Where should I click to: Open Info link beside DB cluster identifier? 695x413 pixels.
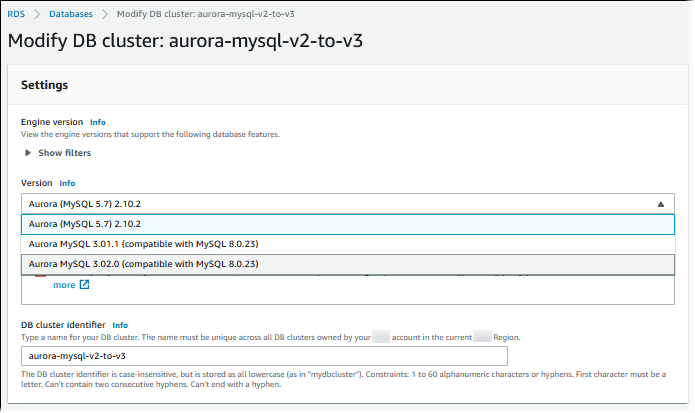pyautogui.click(x=120, y=325)
